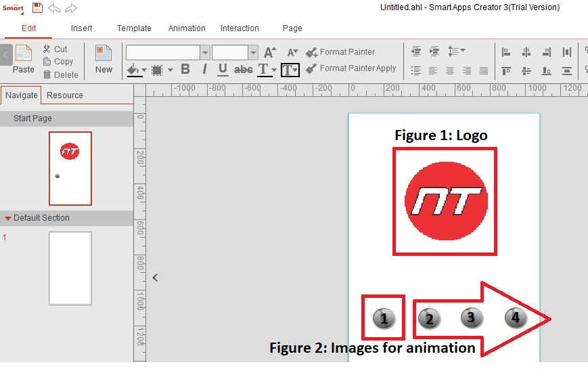Click in the font size field
The height and width of the screenshot is (371, 588).
[x=230, y=53]
